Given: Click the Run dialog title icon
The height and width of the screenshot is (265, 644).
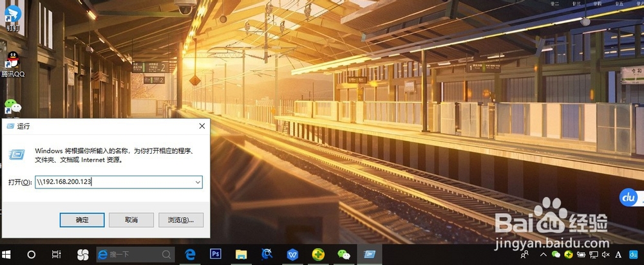Looking at the screenshot, I should [x=10, y=126].
